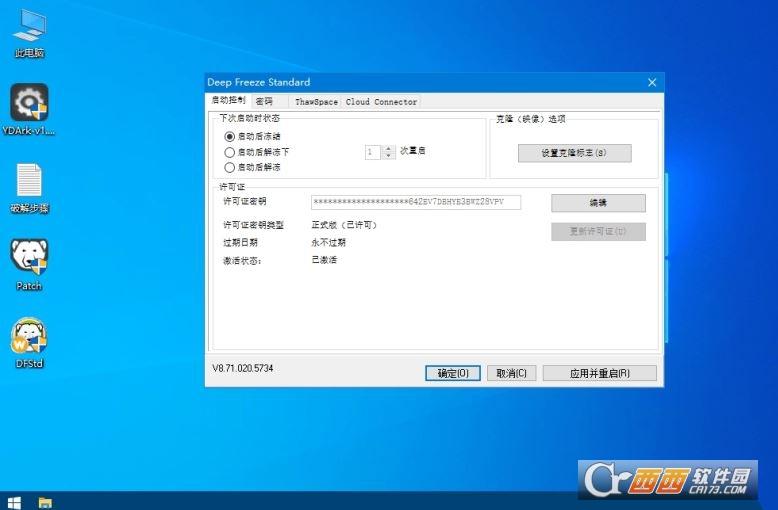Screen dimensions: 778x510
Task: Click the version text V8.71.020.5734
Action: coord(243,368)
